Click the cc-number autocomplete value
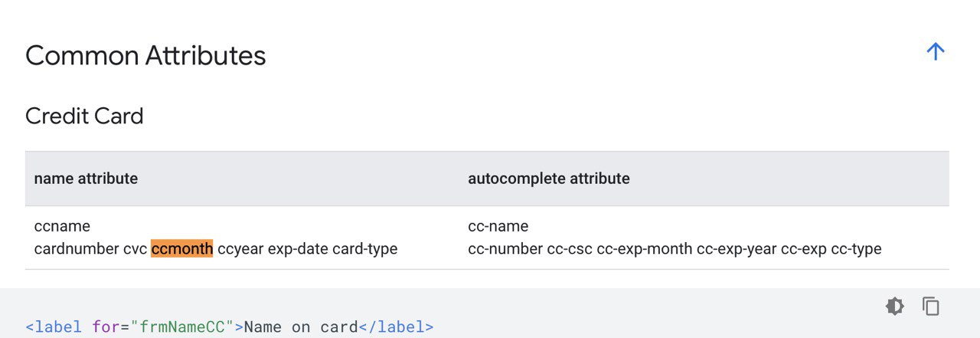 tap(505, 248)
